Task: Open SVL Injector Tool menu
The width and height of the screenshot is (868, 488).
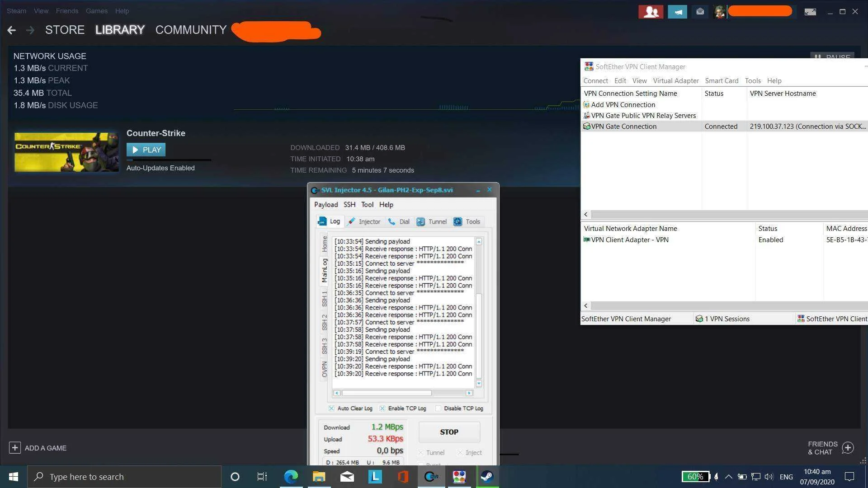Action: point(367,205)
